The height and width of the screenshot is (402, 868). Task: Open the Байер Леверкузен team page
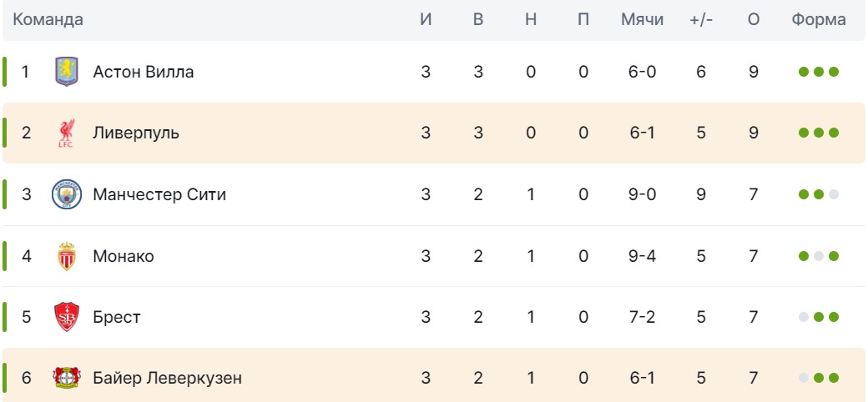pyautogui.click(x=168, y=378)
